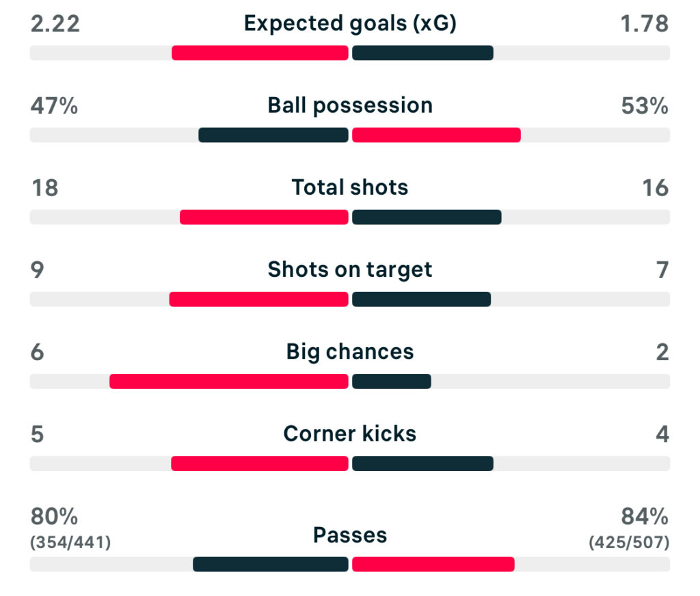Screen dimensions: 700x596
Task: Click the 7 shots on target value
Action: tap(662, 270)
